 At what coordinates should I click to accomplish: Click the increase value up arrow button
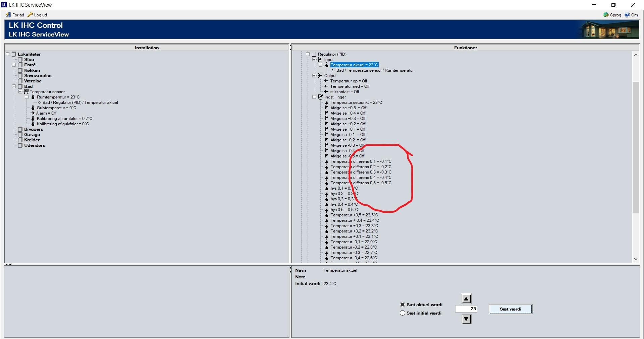(466, 298)
